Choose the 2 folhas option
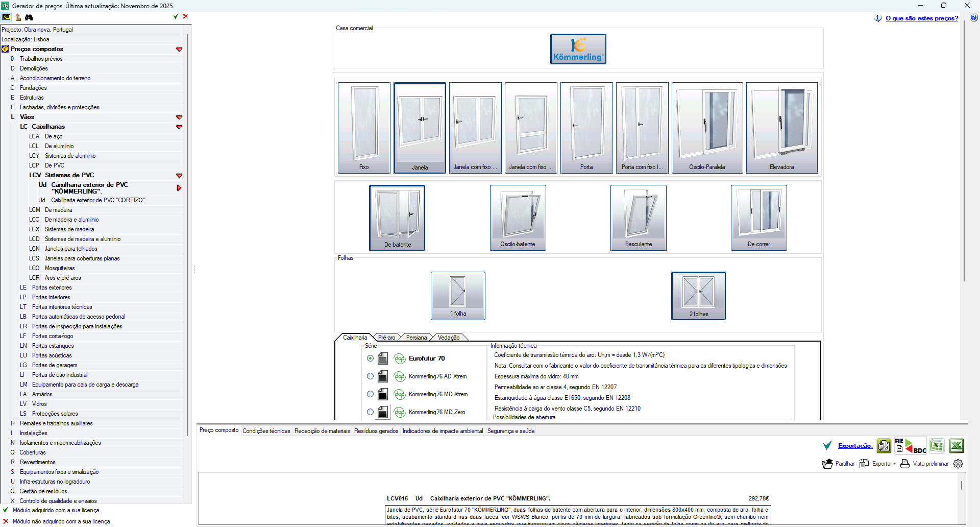 tap(698, 296)
